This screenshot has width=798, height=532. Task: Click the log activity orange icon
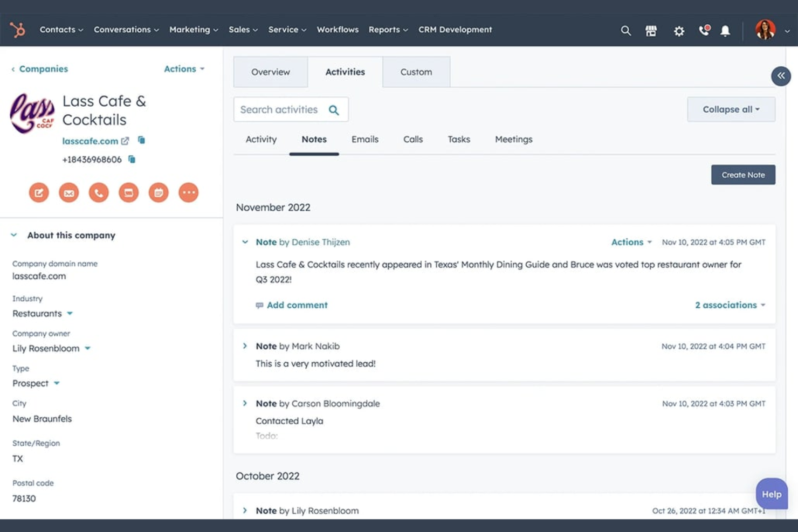coord(128,192)
